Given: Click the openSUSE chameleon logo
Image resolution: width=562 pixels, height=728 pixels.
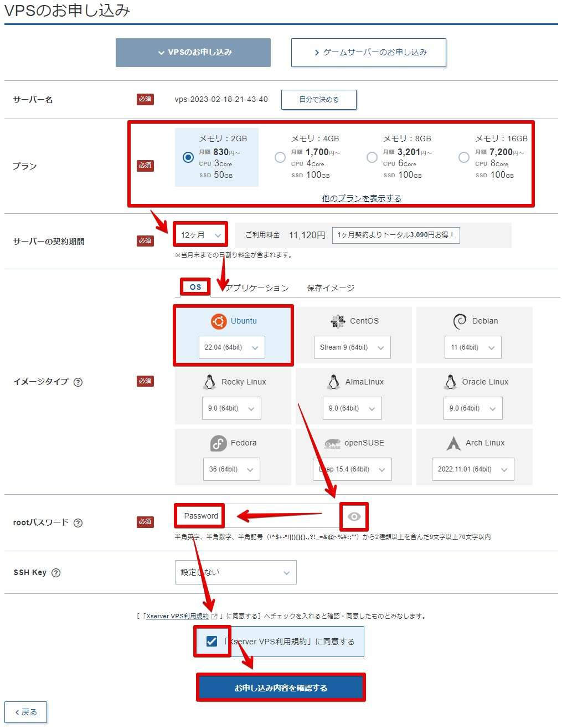Looking at the screenshot, I should click(332, 443).
